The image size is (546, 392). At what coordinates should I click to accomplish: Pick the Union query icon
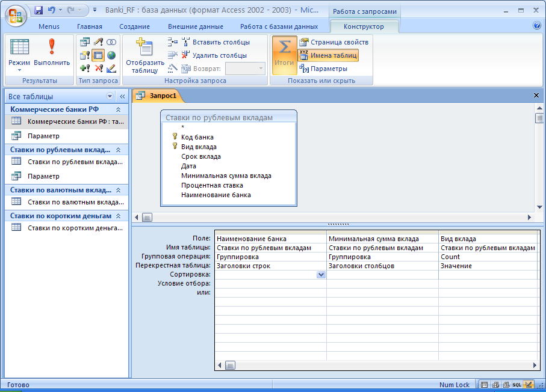(111, 42)
